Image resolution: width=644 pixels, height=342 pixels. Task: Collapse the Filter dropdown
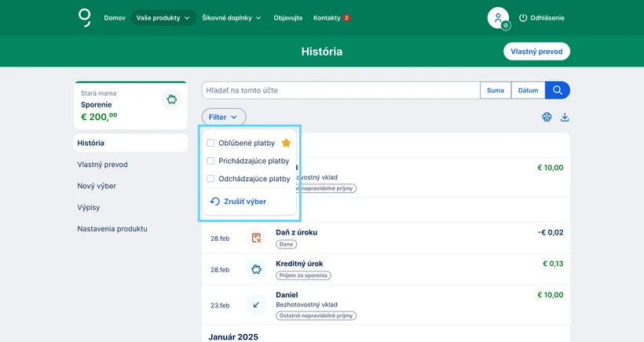click(x=223, y=117)
